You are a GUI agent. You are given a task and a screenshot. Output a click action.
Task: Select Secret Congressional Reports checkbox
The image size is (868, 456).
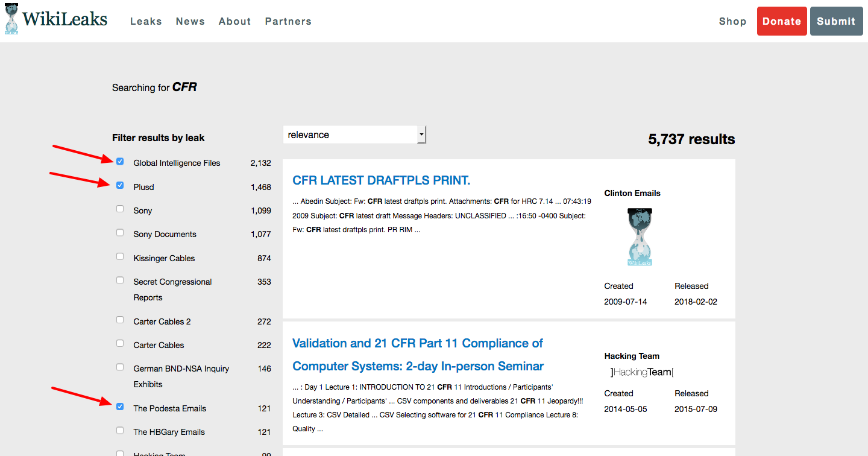pos(120,280)
